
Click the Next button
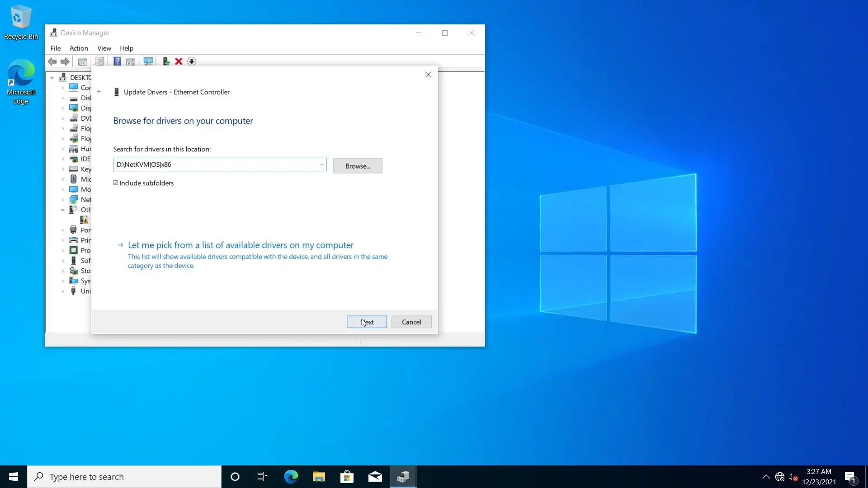(367, 322)
